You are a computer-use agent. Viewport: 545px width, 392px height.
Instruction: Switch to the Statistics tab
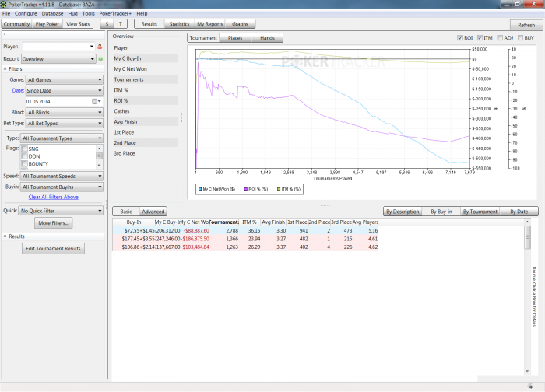(x=179, y=24)
